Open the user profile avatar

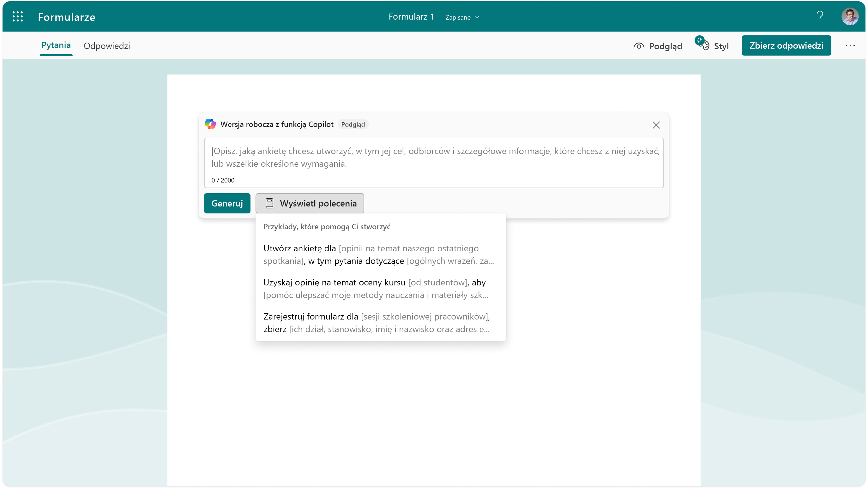[x=850, y=16]
